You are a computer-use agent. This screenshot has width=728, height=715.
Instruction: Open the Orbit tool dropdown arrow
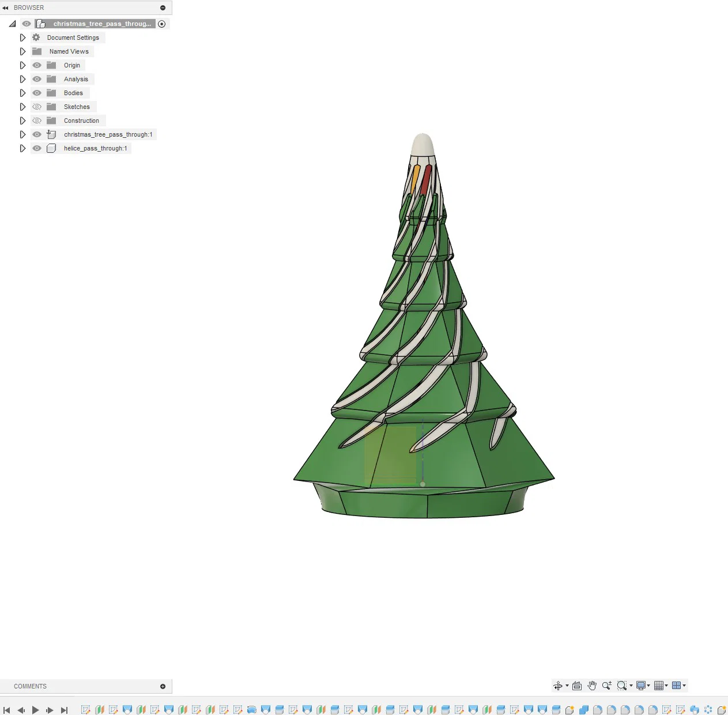click(567, 686)
